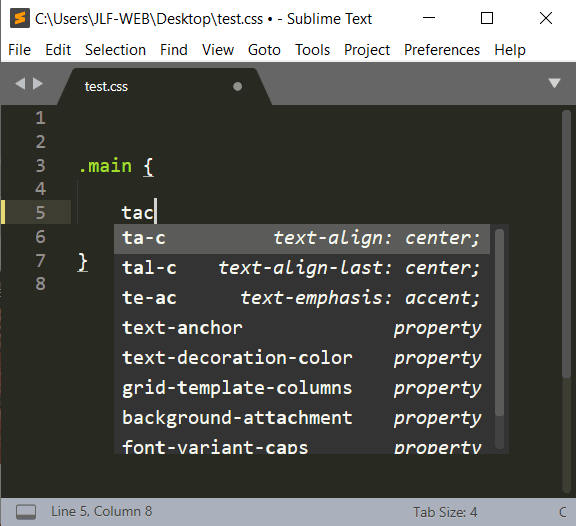Minimize the Sublime Text window
This screenshot has width=576, height=526.
tap(429, 18)
